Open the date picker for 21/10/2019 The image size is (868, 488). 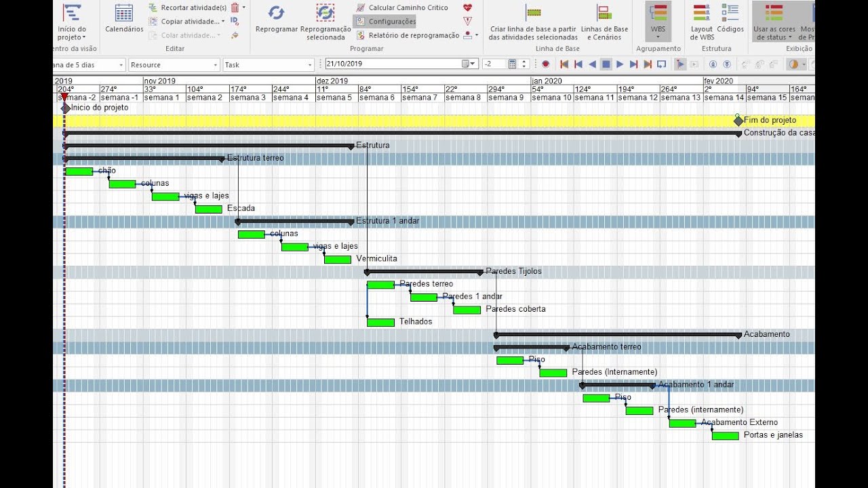[x=469, y=64]
